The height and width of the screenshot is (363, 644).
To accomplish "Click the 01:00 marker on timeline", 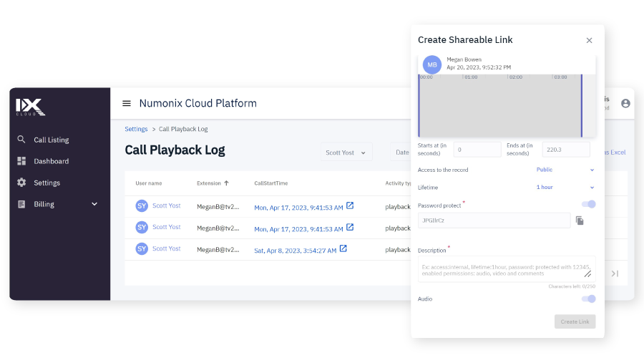I will (471, 77).
